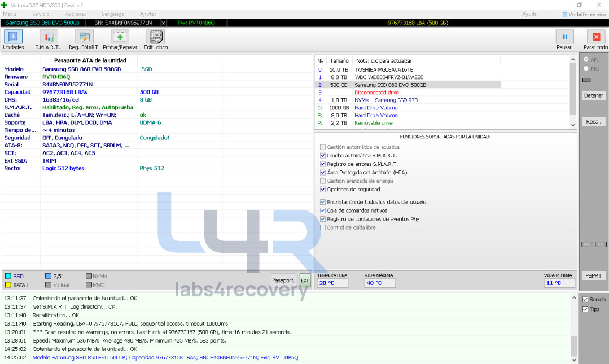
Task: Click the Pasaport. button
Action: (x=283, y=280)
